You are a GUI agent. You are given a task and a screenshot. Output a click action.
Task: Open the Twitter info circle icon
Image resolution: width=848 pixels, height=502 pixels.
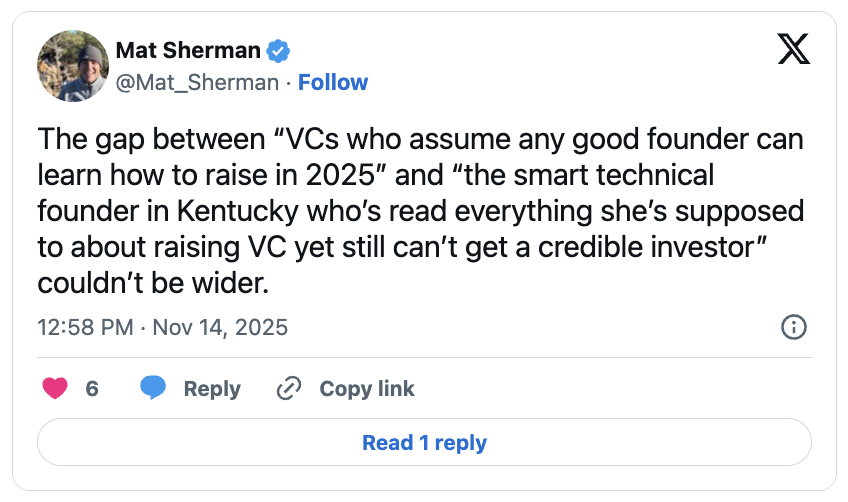click(x=793, y=327)
